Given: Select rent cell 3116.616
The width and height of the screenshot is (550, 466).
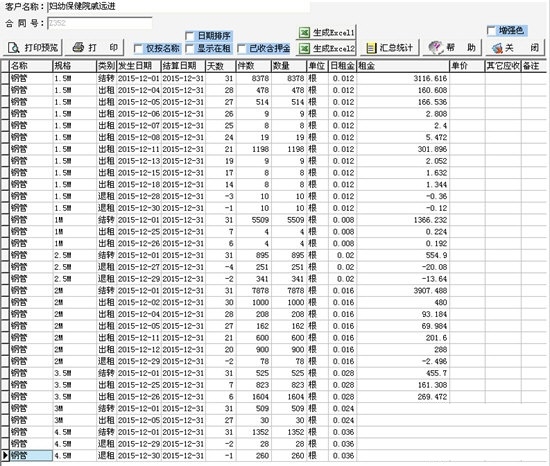Looking at the screenshot, I should [403, 78].
